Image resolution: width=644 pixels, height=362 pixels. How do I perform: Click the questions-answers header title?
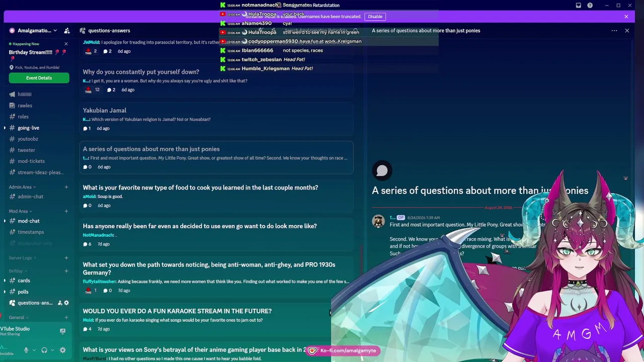pos(109,31)
